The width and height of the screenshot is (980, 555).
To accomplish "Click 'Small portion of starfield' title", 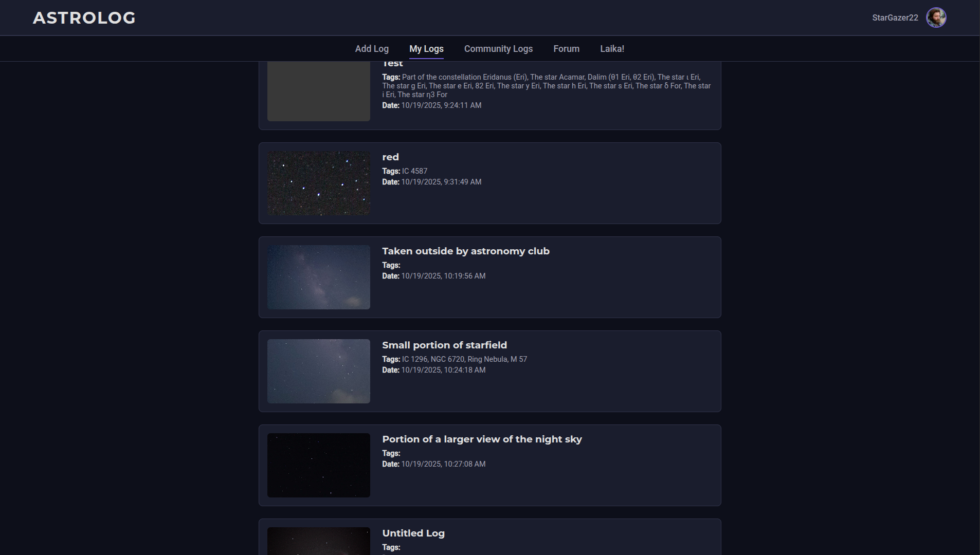I will [444, 345].
